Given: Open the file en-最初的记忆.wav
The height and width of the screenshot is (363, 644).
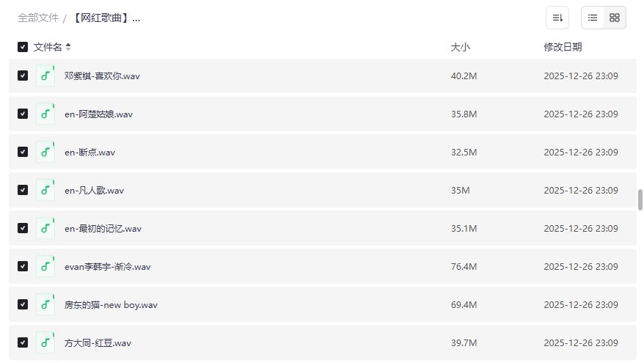Looking at the screenshot, I should point(103,228).
